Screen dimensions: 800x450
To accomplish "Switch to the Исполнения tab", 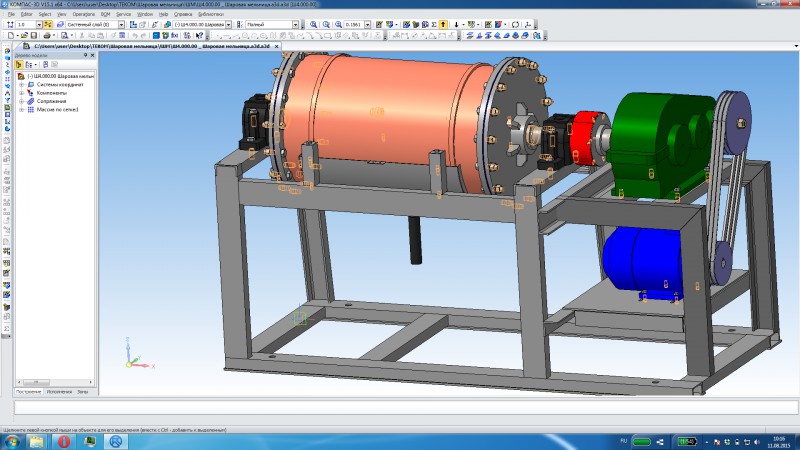I will [x=59, y=392].
